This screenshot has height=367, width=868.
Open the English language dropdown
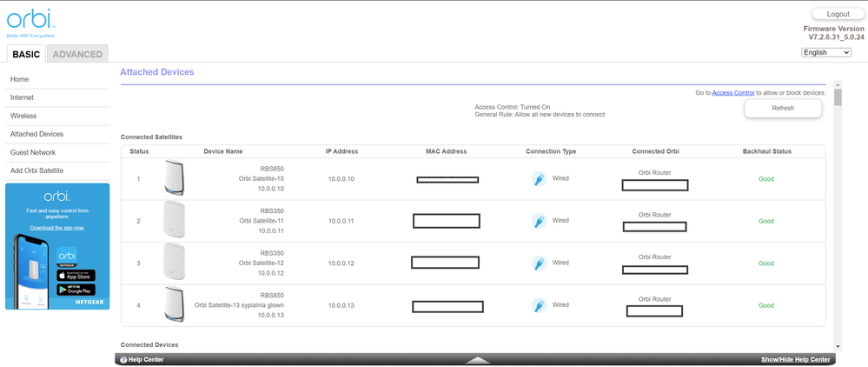coord(825,52)
